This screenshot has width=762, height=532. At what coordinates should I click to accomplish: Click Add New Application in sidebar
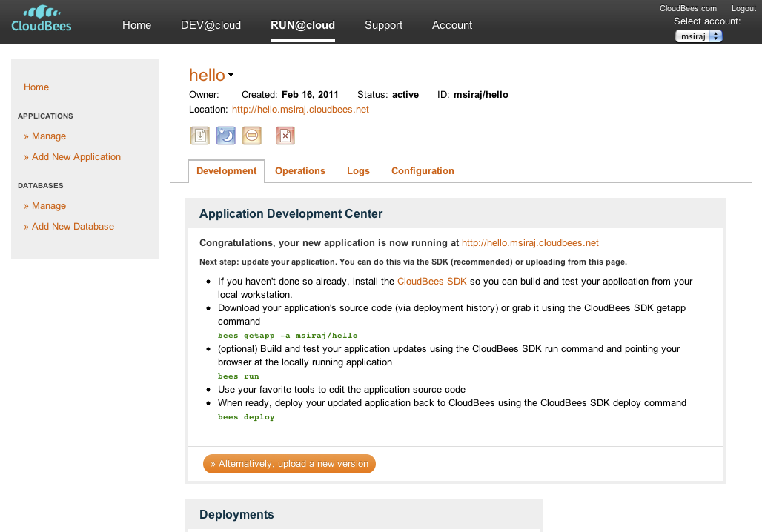click(x=76, y=157)
